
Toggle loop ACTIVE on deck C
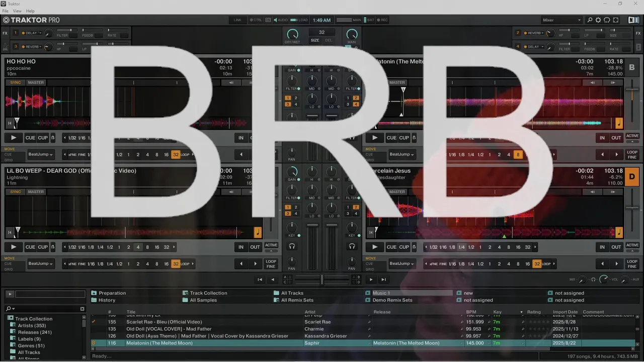pos(271,245)
